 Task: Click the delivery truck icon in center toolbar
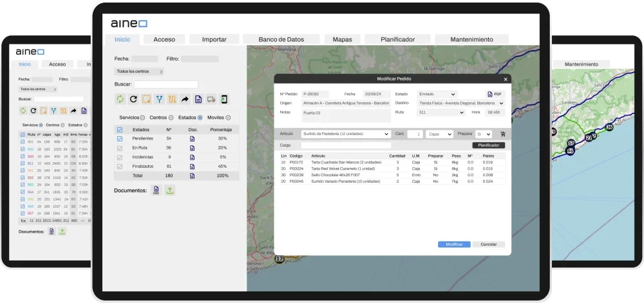(211, 99)
